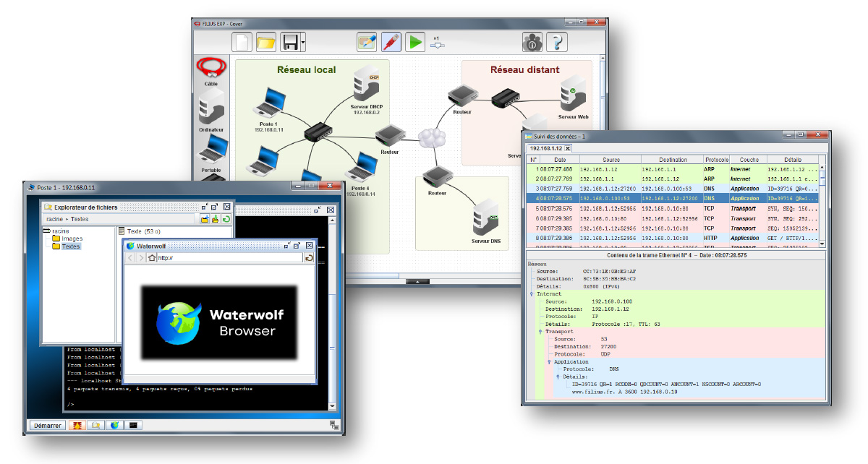Collapse the Application node in frame details
The height and width of the screenshot is (464, 868).
[549, 361]
